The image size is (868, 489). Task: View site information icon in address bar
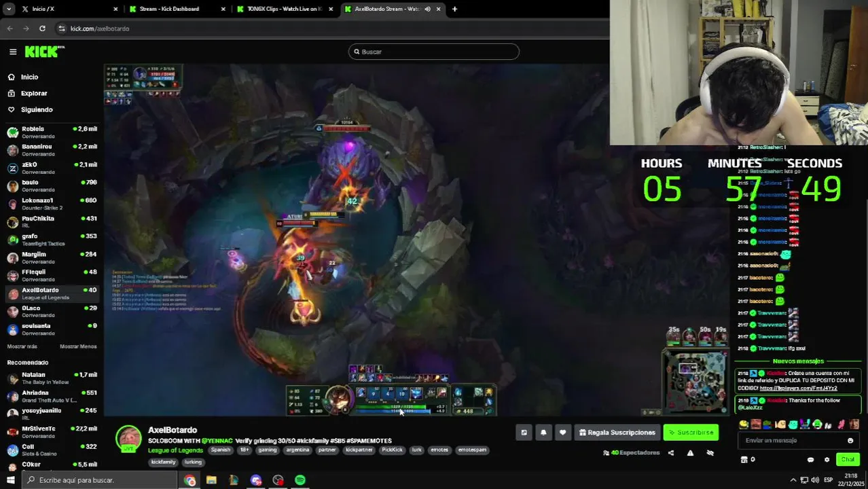[62, 29]
